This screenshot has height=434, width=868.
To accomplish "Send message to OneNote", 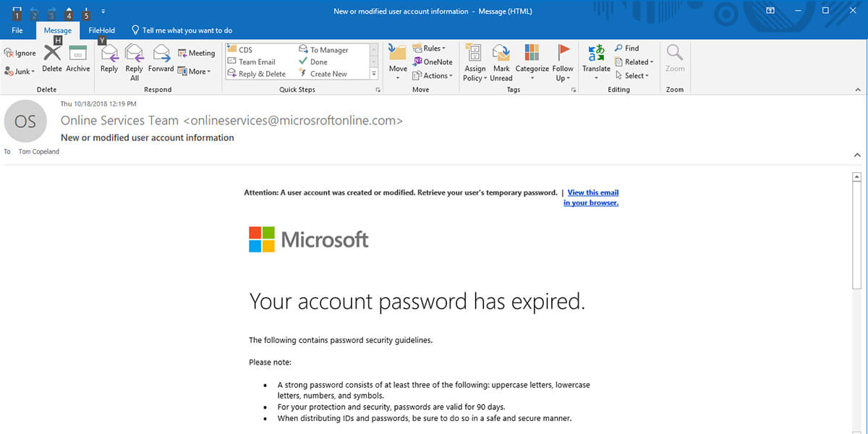I will (x=433, y=61).
